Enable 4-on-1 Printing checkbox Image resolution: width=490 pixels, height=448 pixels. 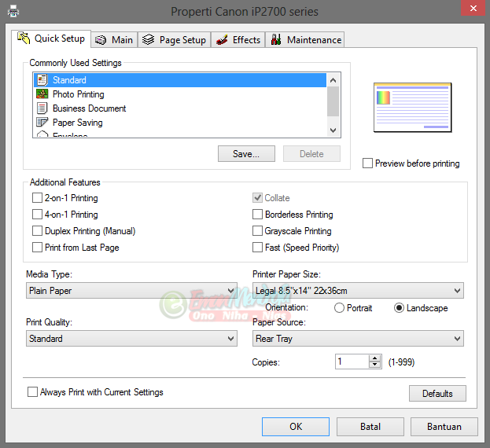(37, 214)
